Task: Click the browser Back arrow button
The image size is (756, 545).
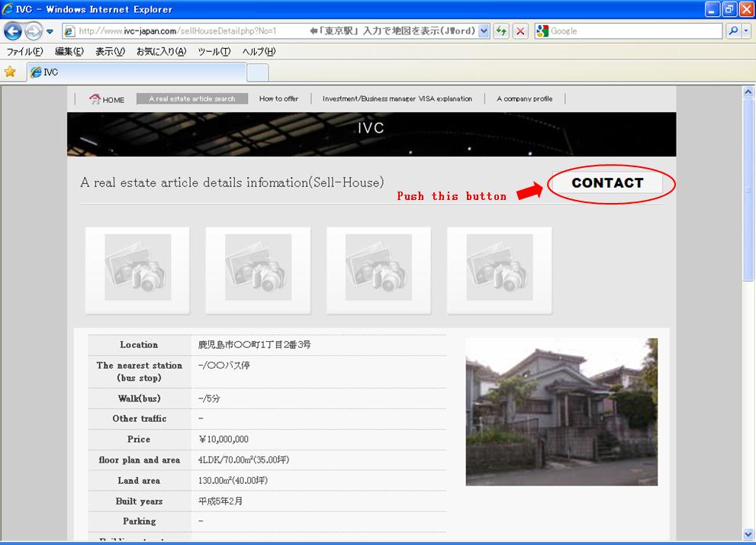Action: 13,31
